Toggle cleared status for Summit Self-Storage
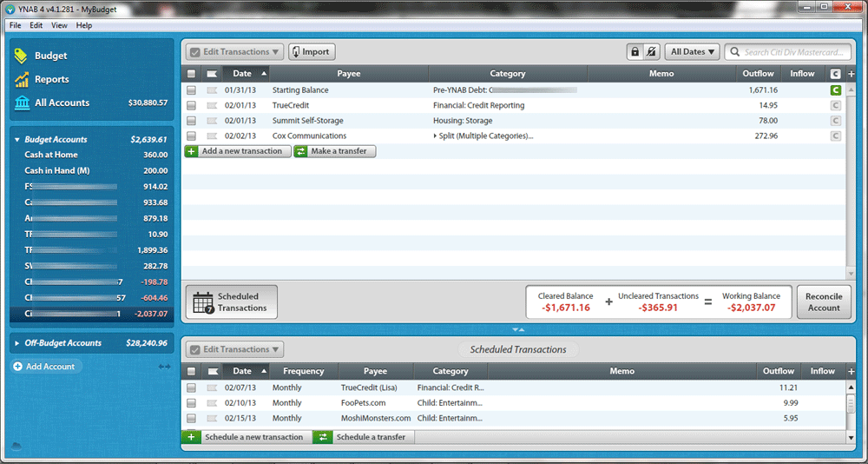 [x=835, y=120]
